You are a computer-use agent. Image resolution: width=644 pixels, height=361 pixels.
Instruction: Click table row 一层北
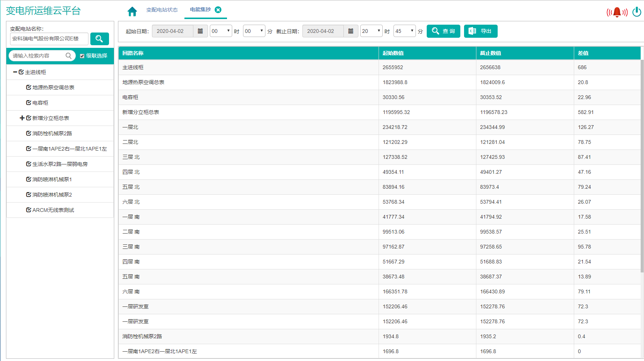pos(380,127)
